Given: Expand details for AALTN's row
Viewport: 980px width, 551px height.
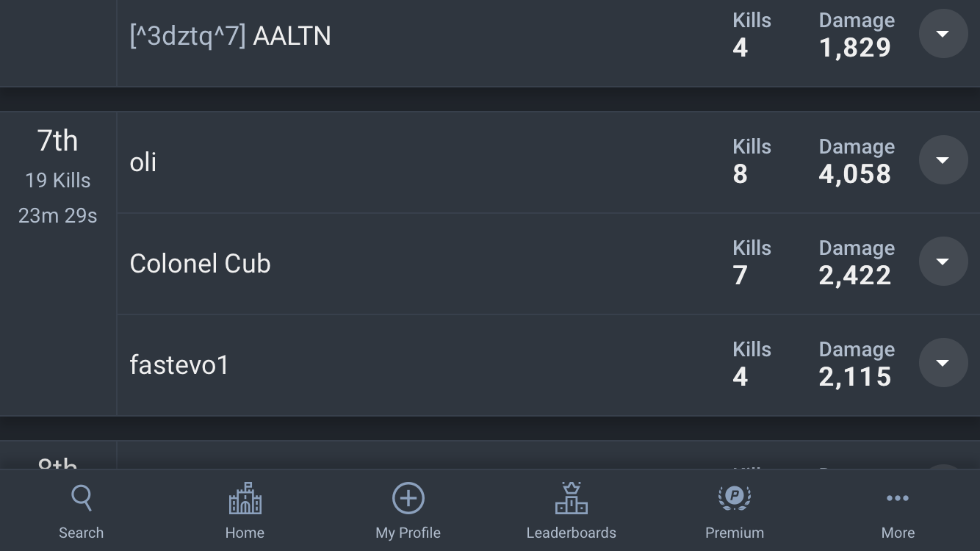Looking at the screenshot, I should [x=943, y=34].
